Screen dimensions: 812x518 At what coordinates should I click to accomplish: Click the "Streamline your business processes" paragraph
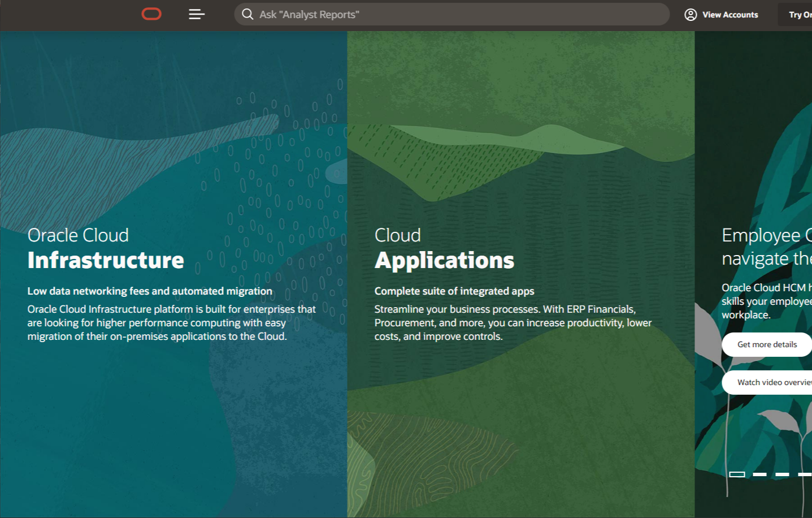(x=513, y=322)
